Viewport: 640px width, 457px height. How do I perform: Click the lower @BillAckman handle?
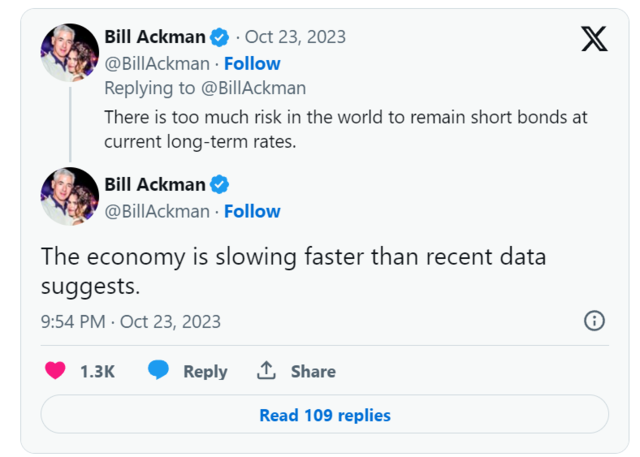click(157, 211)
